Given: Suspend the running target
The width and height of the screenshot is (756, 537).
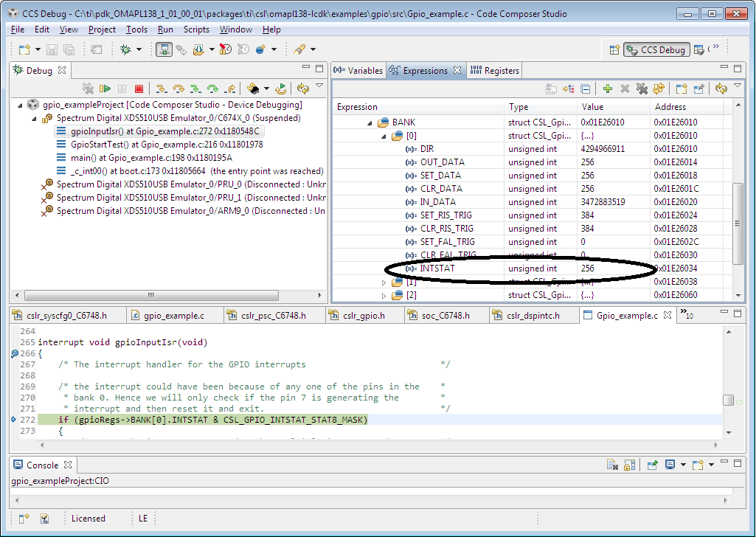Looking at the screenshot, I should [122, 89].
